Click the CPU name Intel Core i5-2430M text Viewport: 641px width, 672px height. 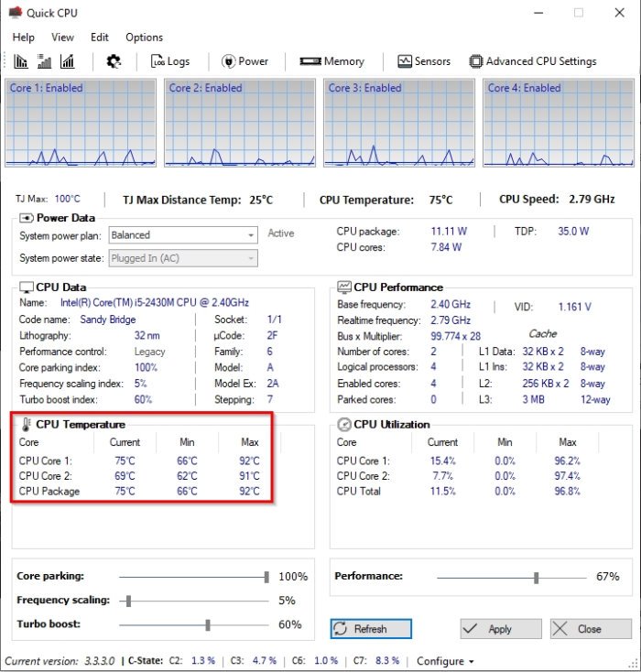[x=155, y=302]
